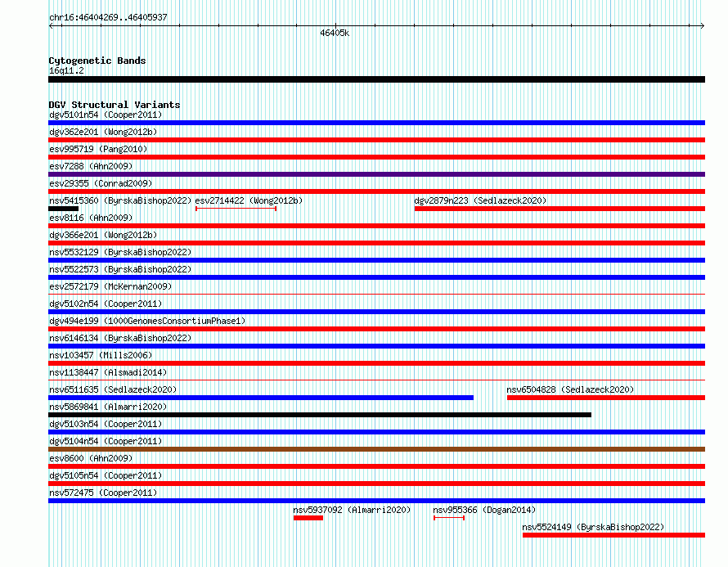Click the thin red line of nsv1138447
Image resolution: width=728 pixels, height=567 pixels.
(x=376, y=380)
